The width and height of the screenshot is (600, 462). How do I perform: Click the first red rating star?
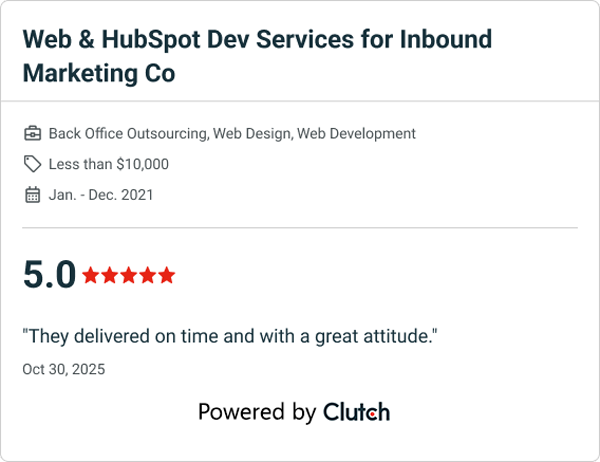coord(91,275)
